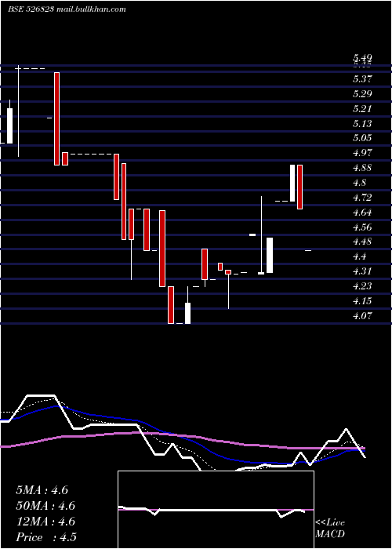Click the '12MA : 4.6' indicator text

click(x=45, y=522)
